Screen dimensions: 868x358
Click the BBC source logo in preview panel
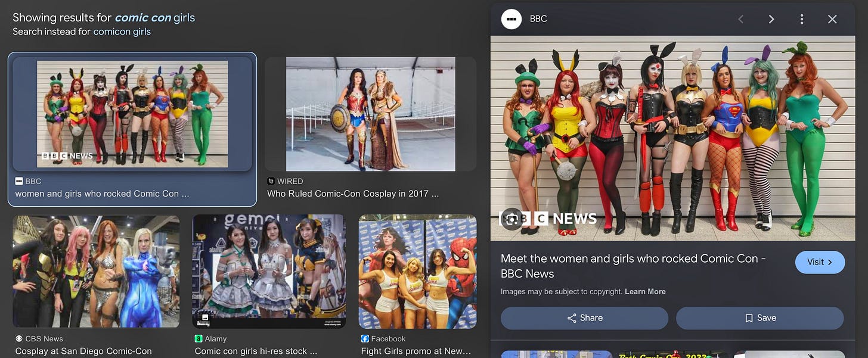(511, 19)
